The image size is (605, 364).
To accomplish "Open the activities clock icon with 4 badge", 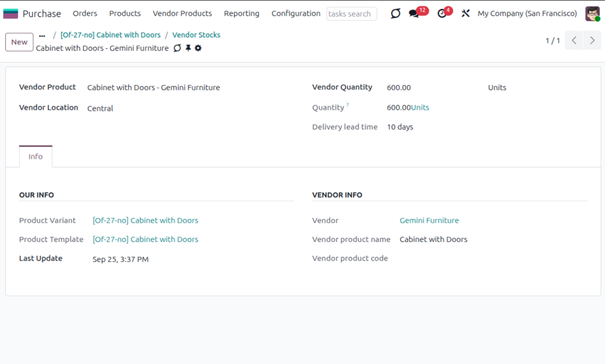I will [442, 14].
